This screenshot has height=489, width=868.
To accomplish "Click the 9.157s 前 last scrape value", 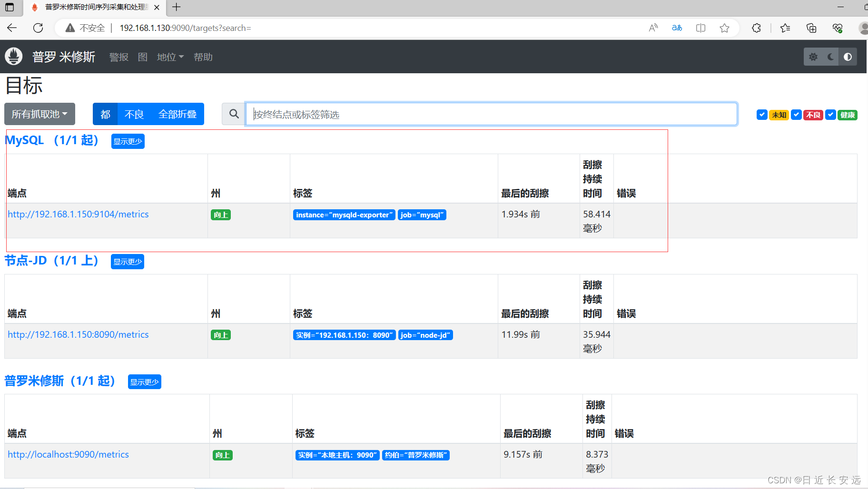I will click(523, 454).
